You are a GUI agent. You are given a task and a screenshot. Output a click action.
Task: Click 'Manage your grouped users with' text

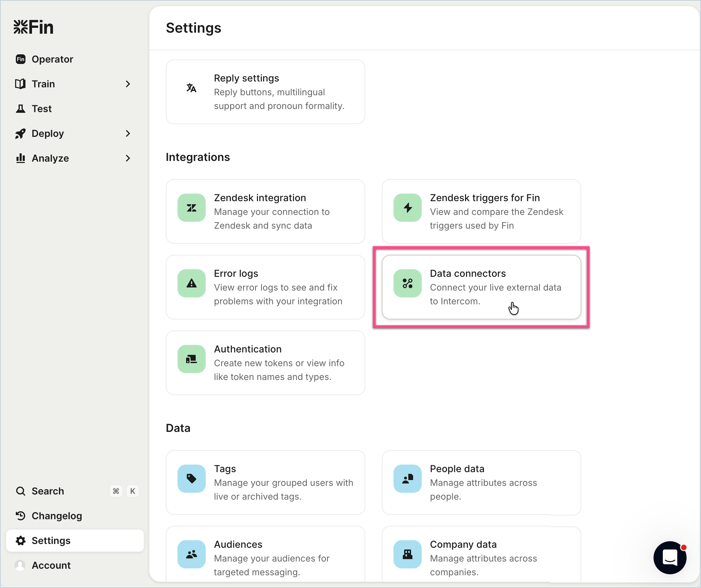pos(283,483)
